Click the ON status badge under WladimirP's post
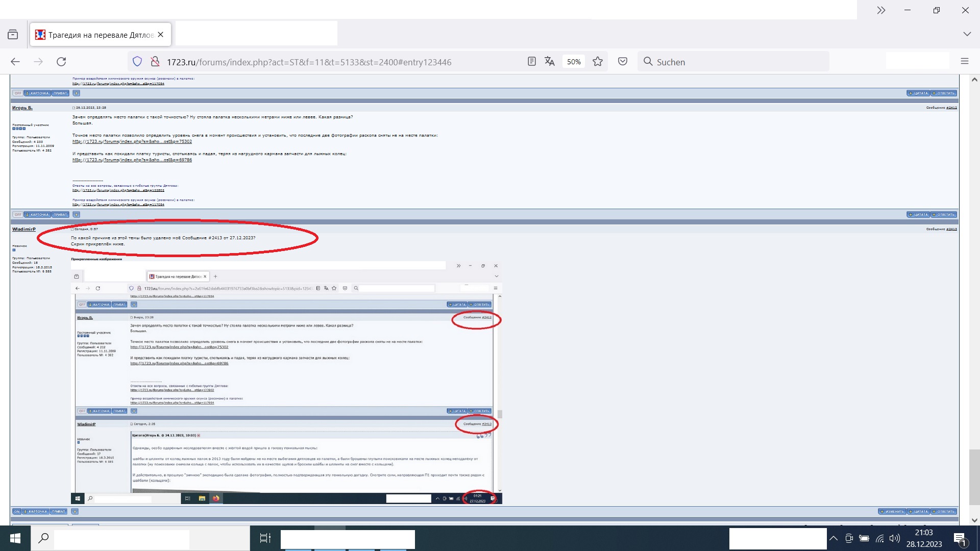This screenshot has width=980, height=551. (x=17, y=512)
